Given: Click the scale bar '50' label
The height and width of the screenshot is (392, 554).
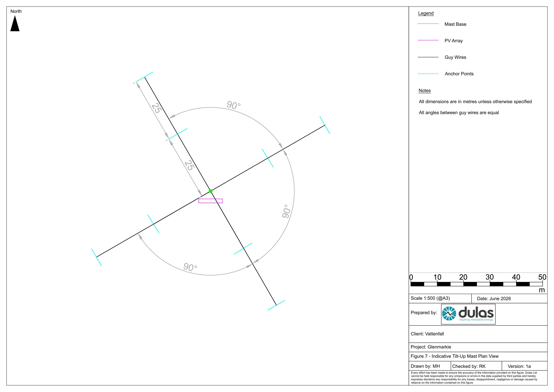Looking at the screenshot, I should pyautogui.click(x=542, y=277).
